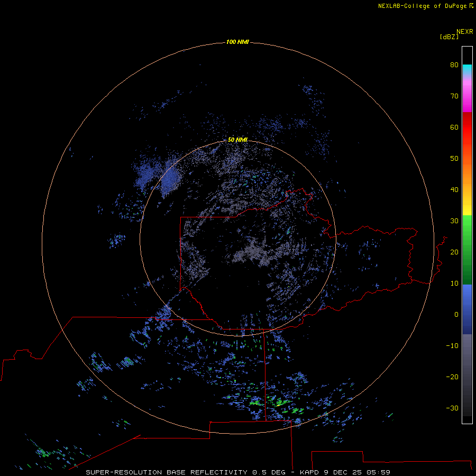Viewport: 476px width, 476px height.
Task: Click the 80 value on the dBZ scale
Action: coord(454,65)
